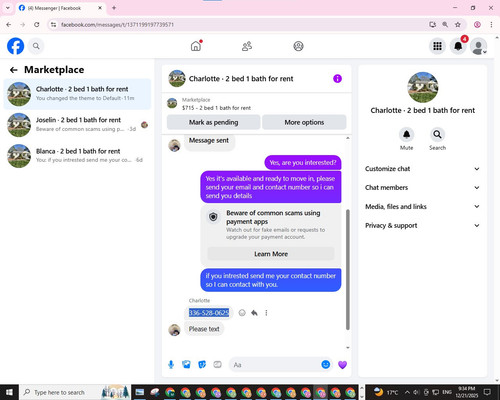Open Chrome profile icon in toolbar
This screenshot has height=400, width=500.
pyautogui.click(x=477, y=24)
